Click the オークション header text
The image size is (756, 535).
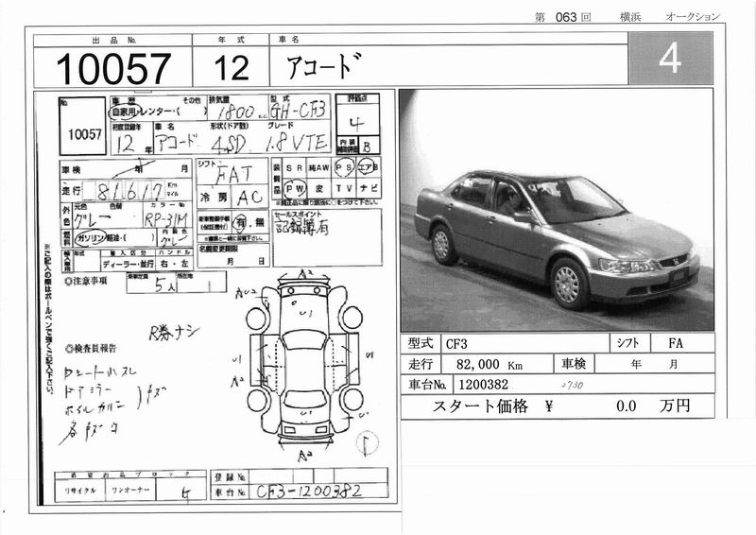point(693,16)
